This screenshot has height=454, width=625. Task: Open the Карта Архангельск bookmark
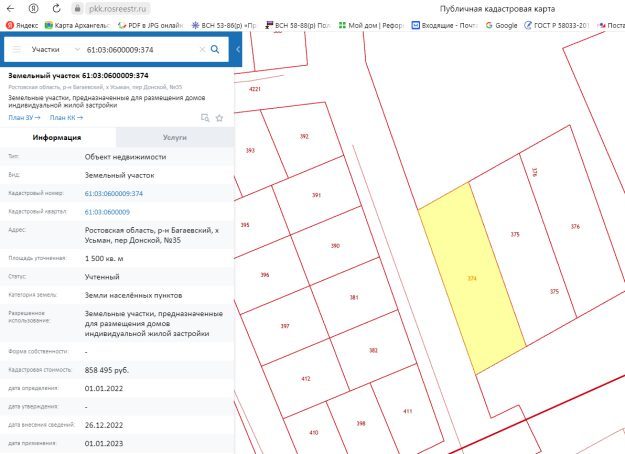coord(77,25)
